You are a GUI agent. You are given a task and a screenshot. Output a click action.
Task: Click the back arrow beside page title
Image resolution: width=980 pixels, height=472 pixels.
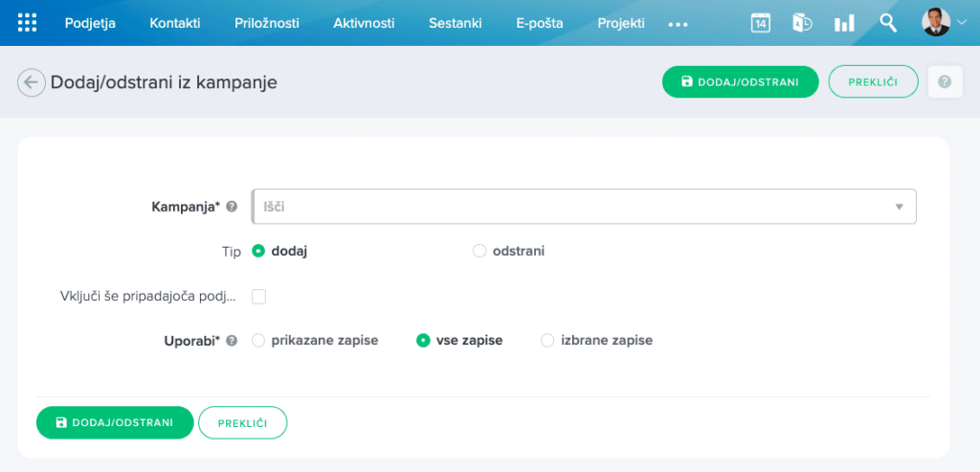[31, 82]
